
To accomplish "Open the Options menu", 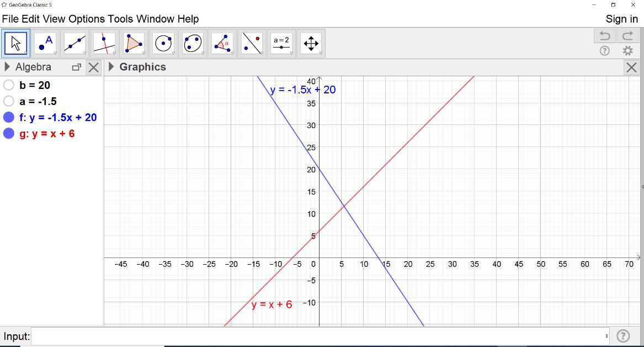I will (x=87, y=19).
